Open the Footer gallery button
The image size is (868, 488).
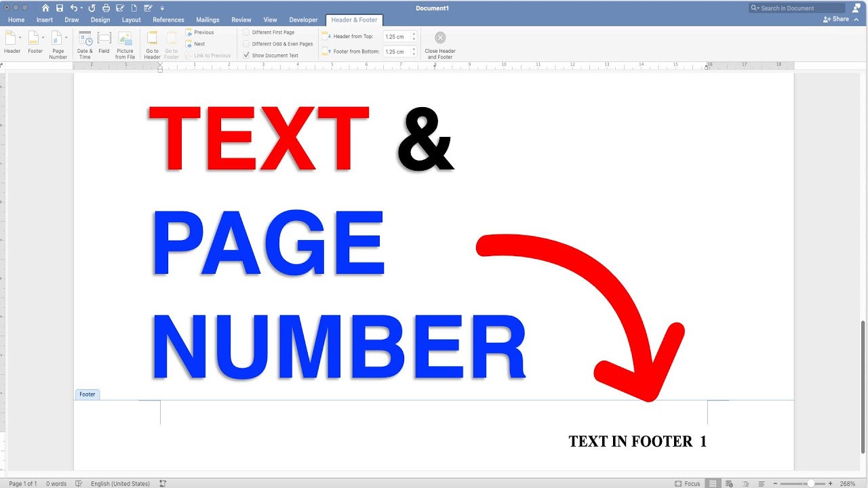(x=35, y=43)
